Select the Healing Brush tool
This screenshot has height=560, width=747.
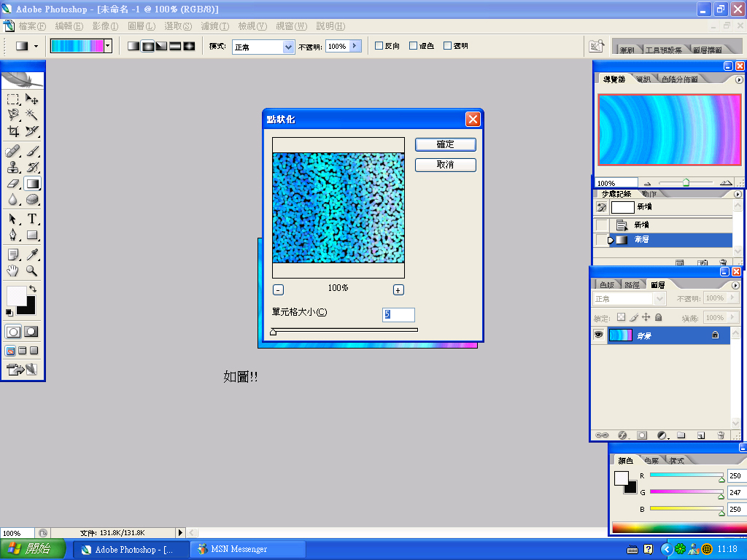tap(13, 152)
